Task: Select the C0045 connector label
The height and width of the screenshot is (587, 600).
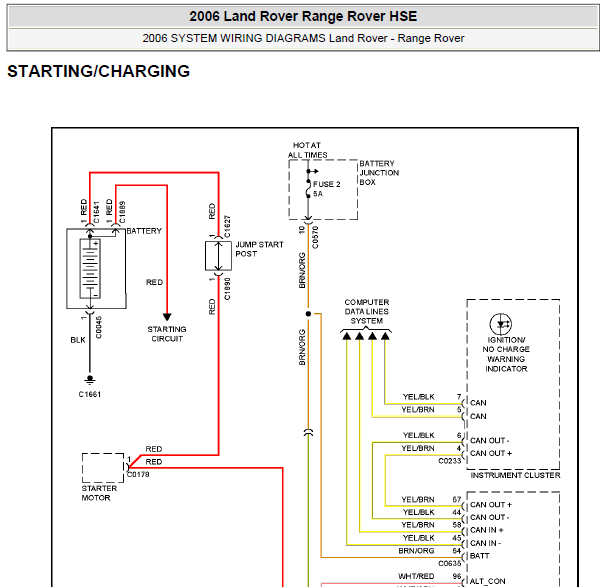Action: click(x=98, y=327)
